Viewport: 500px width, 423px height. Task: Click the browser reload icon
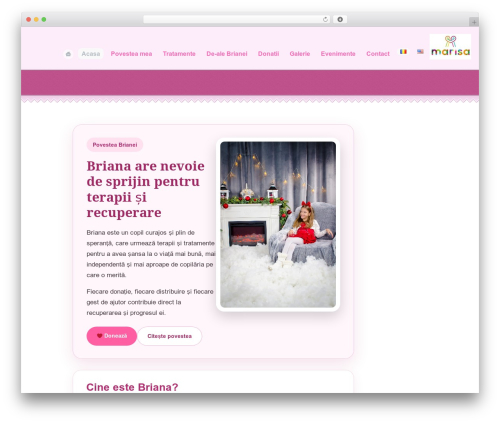pos(325,19)
